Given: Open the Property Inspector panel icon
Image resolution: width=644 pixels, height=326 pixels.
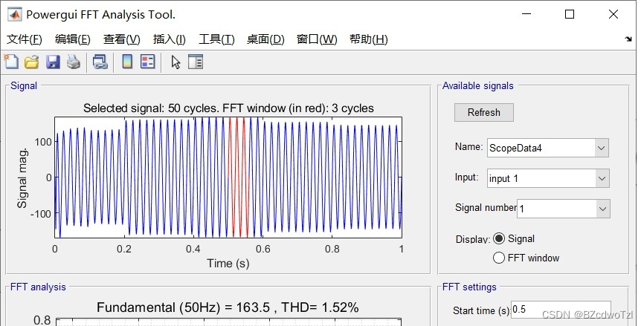Looking at the screenshot, I should [x=196, y=62].
